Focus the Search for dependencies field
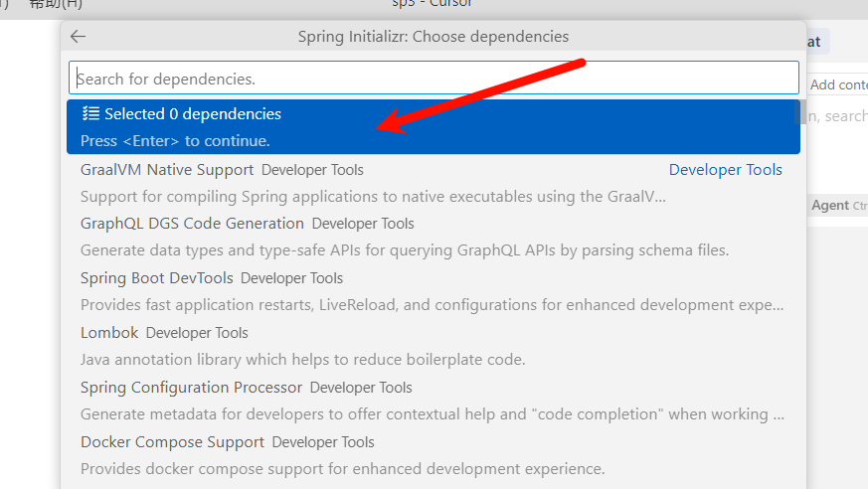868x489 pixels. (x=434, y=78)
